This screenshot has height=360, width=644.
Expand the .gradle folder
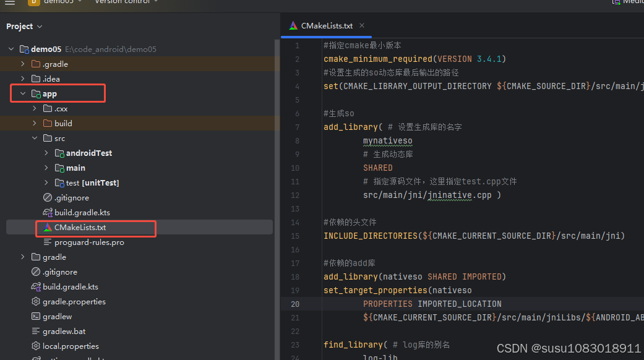coord(23,64)
